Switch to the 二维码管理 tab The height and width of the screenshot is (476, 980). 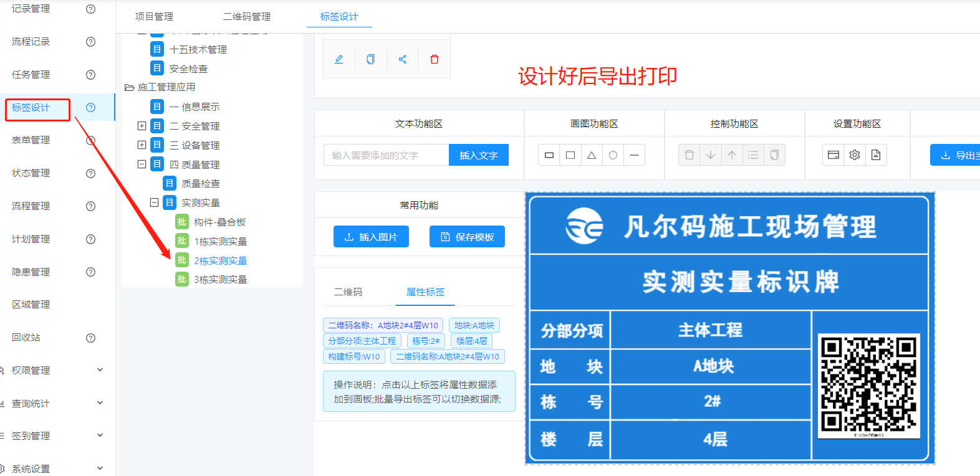click(247, 16)
